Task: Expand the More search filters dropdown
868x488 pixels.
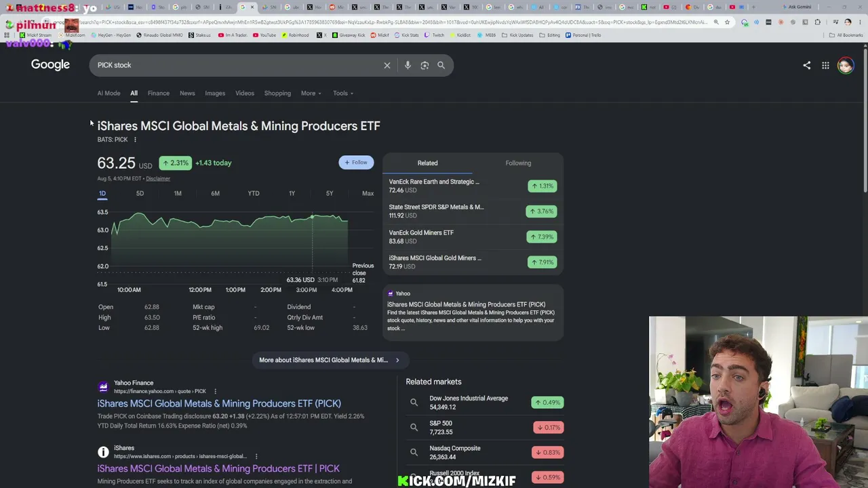Action: tap(311, 94)
